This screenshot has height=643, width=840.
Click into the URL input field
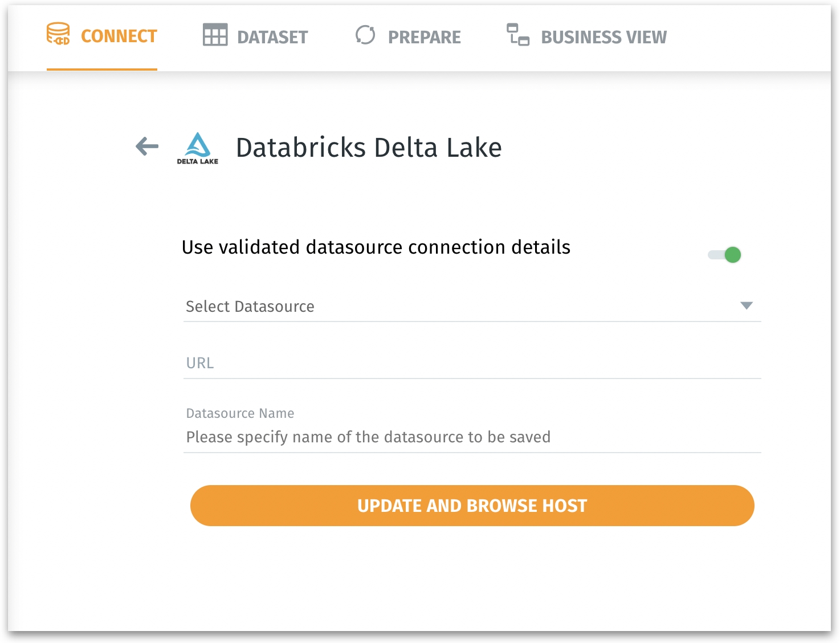point(472,364)
